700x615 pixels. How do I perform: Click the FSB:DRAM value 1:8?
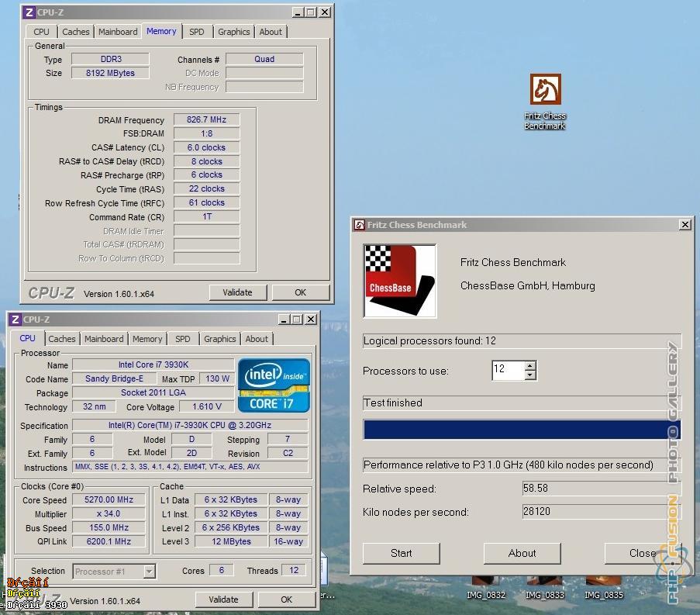pyautogui.click(x=207, y=133)
